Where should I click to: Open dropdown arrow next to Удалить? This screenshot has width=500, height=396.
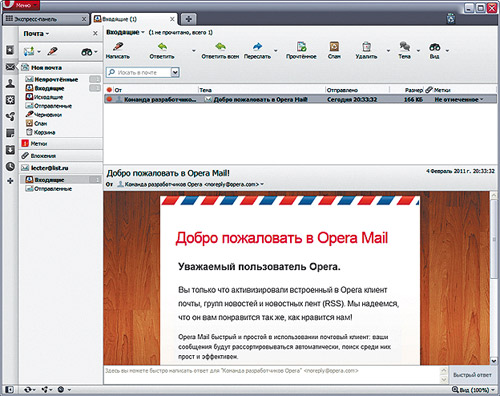coord(388,51)
